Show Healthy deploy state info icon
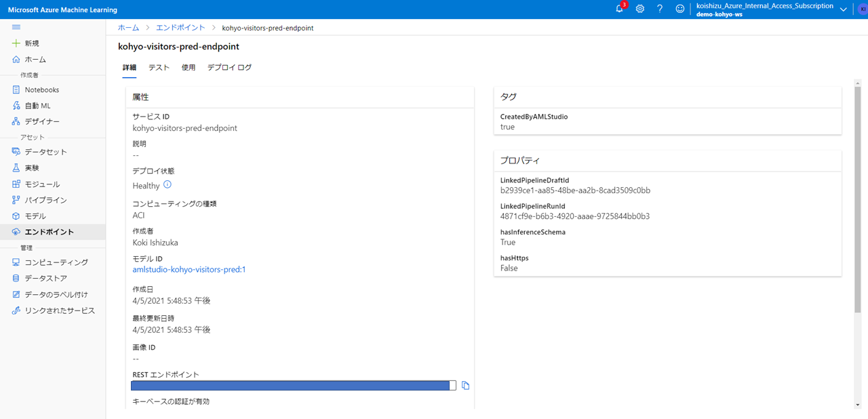This screenshot has height=419, width=868. point(167,184)
